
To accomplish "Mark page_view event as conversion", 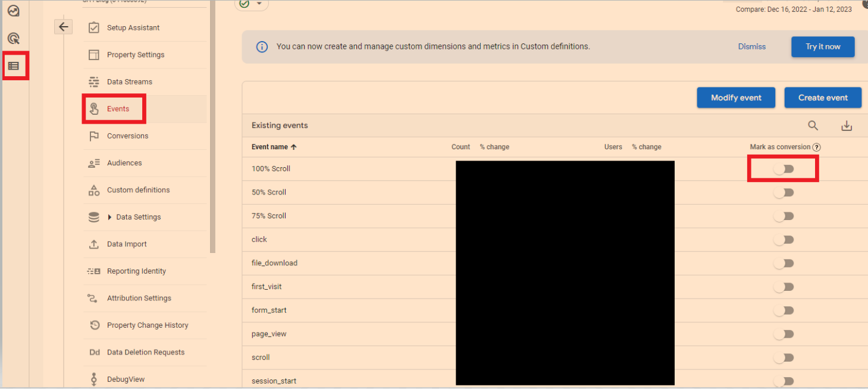I will 784,334.
